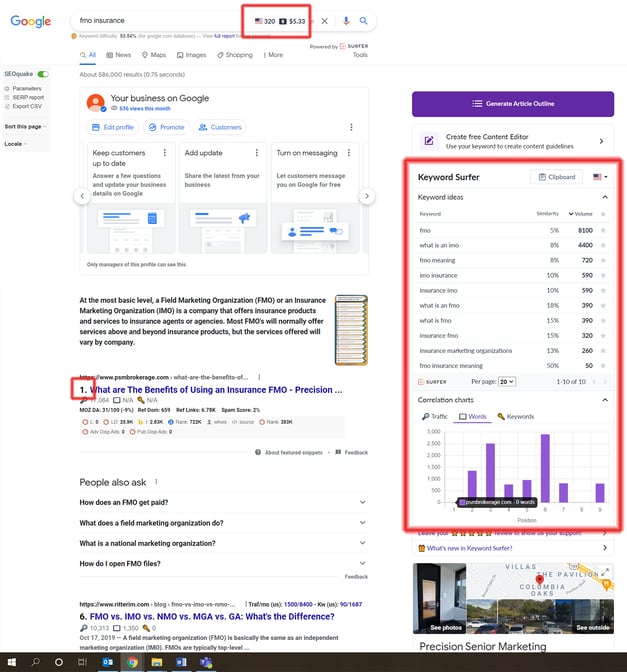
Task: Open the Locale dropdown
Action: click(15, 144)
